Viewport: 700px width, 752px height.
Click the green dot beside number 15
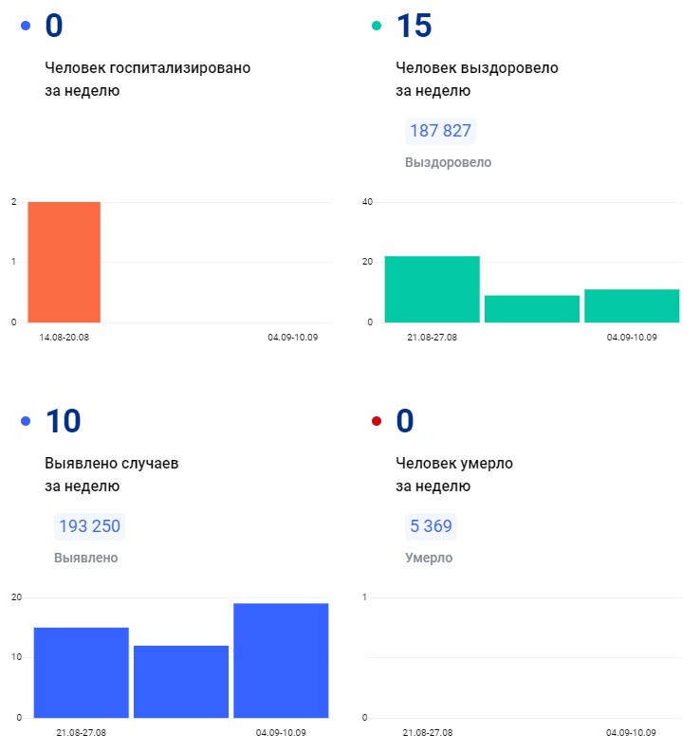point(377,26)
